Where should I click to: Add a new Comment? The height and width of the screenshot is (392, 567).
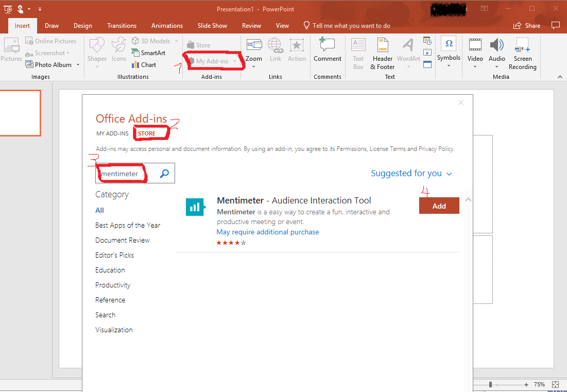[x=327, y=50]
